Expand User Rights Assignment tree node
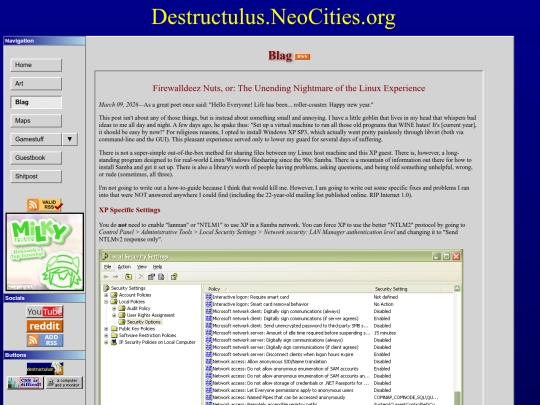The width and height of the screenshot is (540, 405). 114,315
